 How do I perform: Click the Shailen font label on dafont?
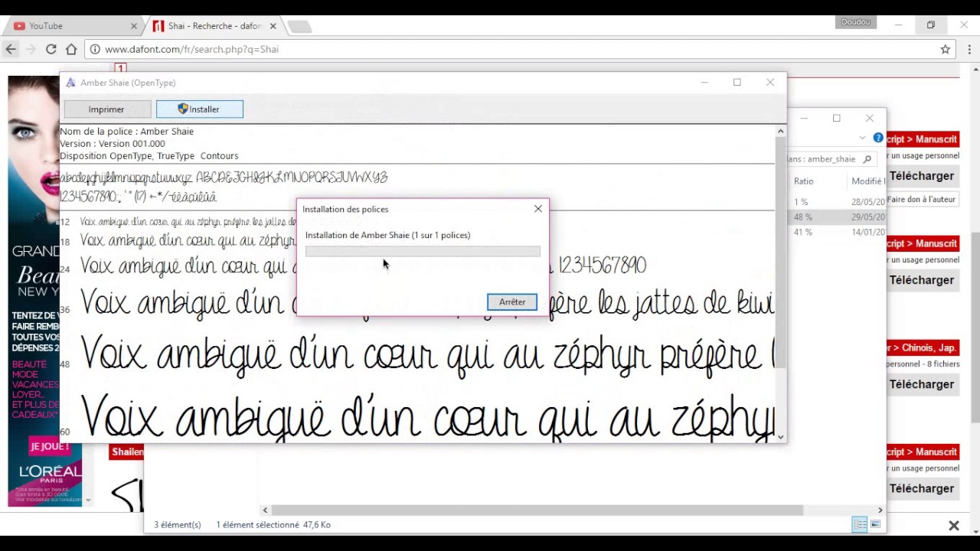tap(127, 452)
